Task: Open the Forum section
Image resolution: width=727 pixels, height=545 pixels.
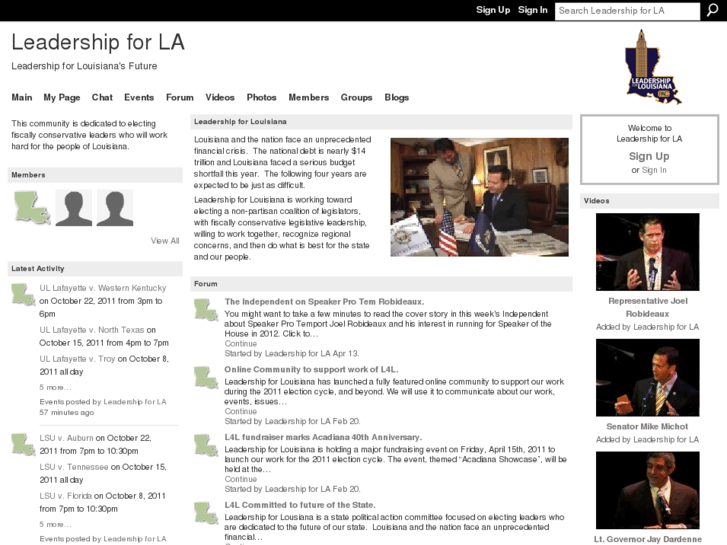Action: pyautogui.click(x=179, y=97)
